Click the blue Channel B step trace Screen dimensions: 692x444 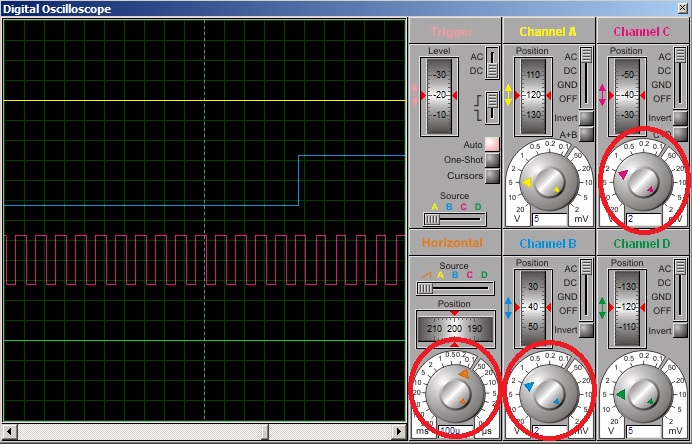click(x=299, y=181)
